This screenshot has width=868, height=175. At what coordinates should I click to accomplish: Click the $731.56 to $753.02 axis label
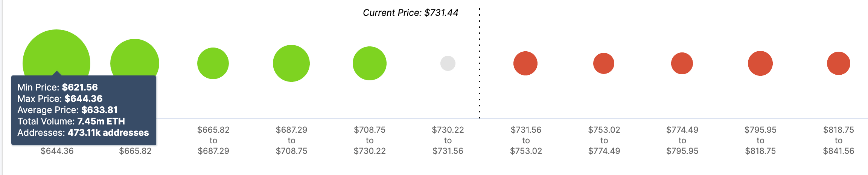[526, 140]
